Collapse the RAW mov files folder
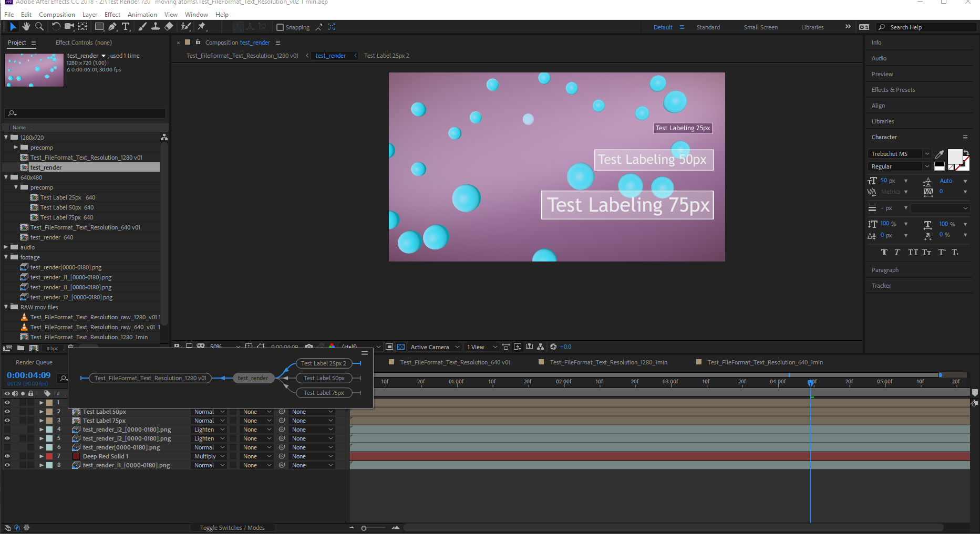The height and width of the screenshot is (534, 980). [6, 307]
